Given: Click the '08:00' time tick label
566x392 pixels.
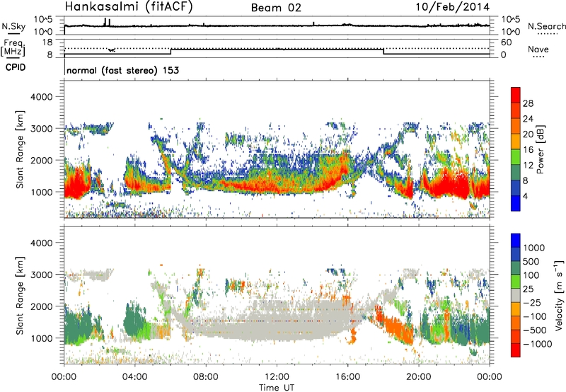Looking at the screenshot, I should (x=206, y=377).
